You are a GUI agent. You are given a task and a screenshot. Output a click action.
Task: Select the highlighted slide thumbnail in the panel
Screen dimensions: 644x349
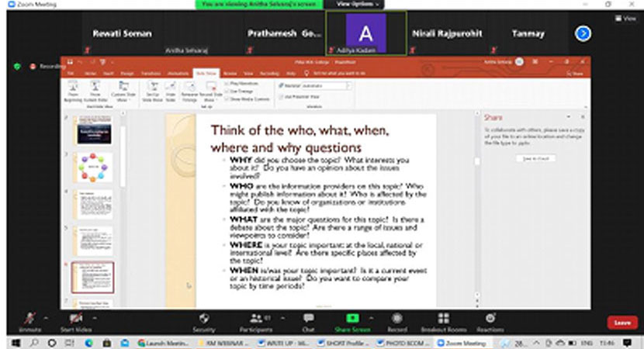92,276
